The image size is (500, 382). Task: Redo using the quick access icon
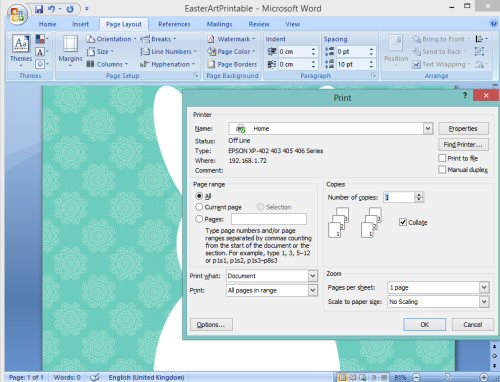(x=70, y=9)
